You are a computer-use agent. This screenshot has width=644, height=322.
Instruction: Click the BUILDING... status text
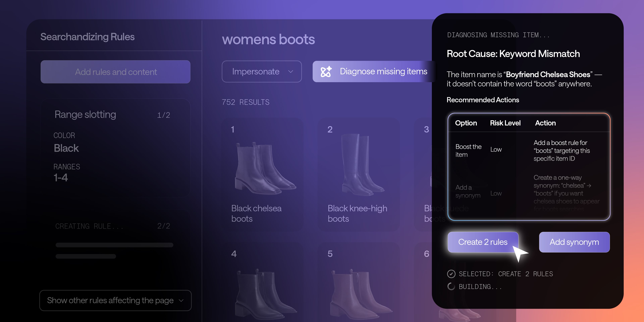click(x=480, y=287)
